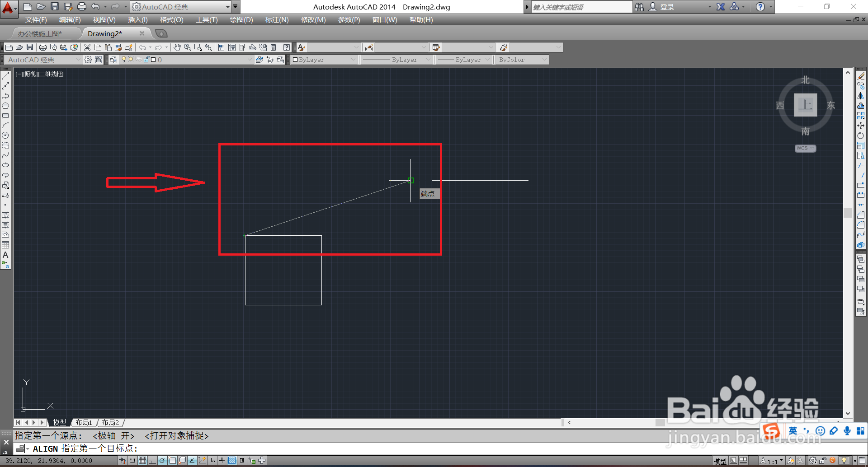Click the new drawing tab plus button
The width and height of the screenshot is (868, 467).
(161, 33)
